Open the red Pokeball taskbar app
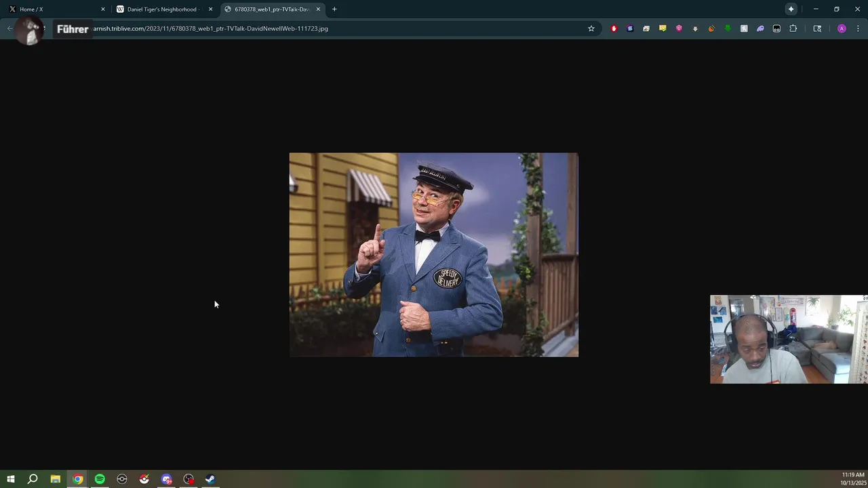Screen dimensions: 868x488 (x=144, y=479)
